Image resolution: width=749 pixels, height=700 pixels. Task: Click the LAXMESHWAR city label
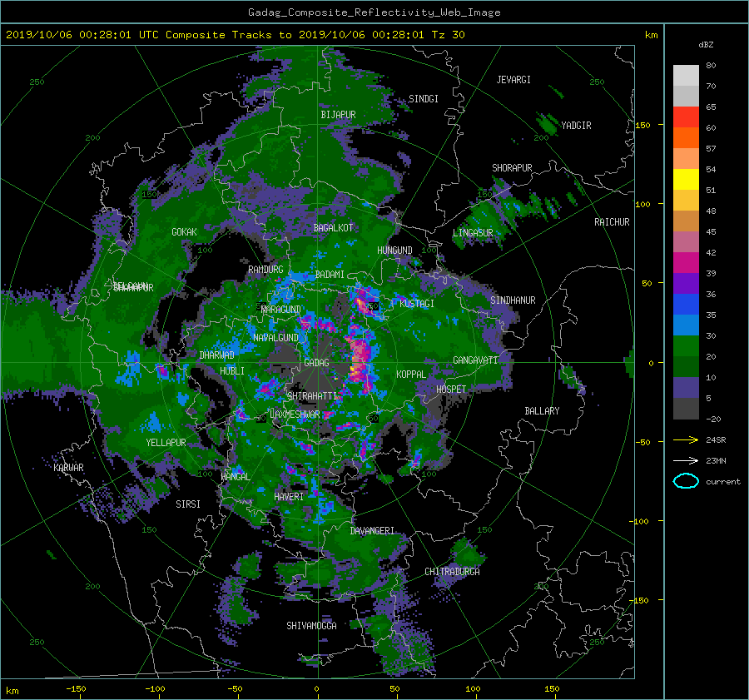tap(295, 415)
